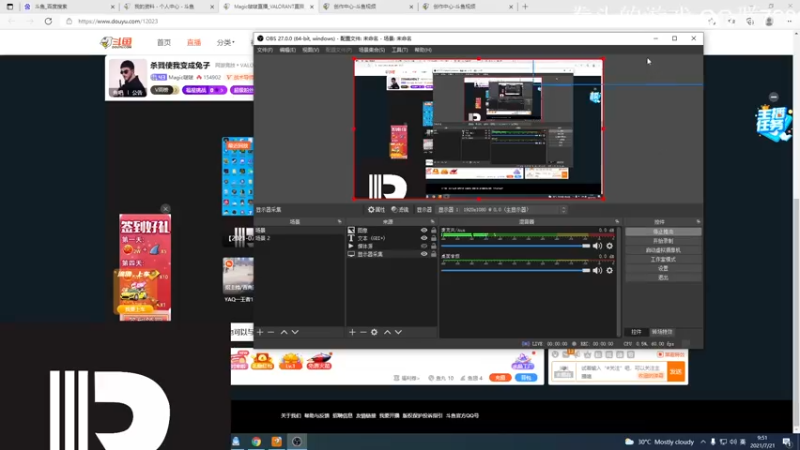800x450 pixels.
Task: Collapse the streamer task widget with minus circle
Action: pyautogui.click(x=773, y=97)
